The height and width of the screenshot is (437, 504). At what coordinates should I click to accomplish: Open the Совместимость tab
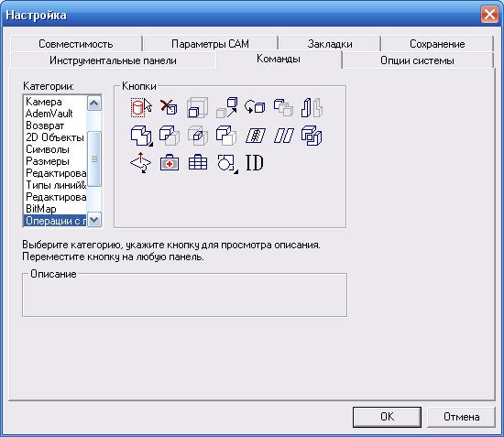click(x=76, y=44)
